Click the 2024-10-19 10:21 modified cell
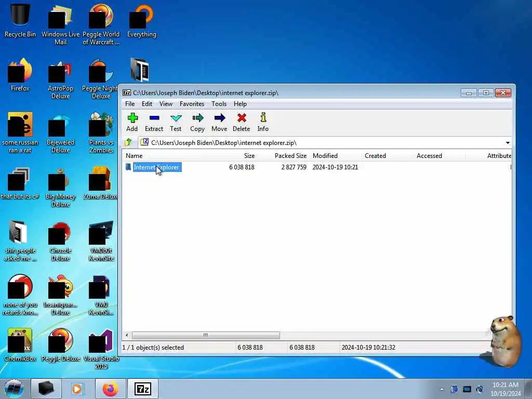The height and width of the screenshot is (399, 532). point(335,167)
